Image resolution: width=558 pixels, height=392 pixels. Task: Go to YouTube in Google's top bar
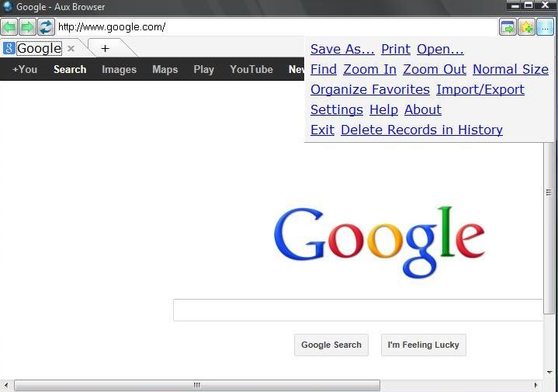(x=251, y=69)
